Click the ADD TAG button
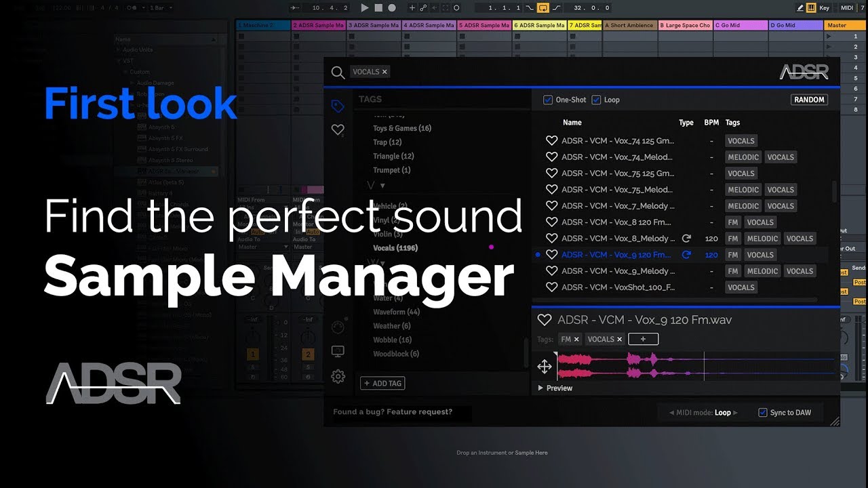Image resolution: width=868 pixels, height=488 pixels. (382, 383)
